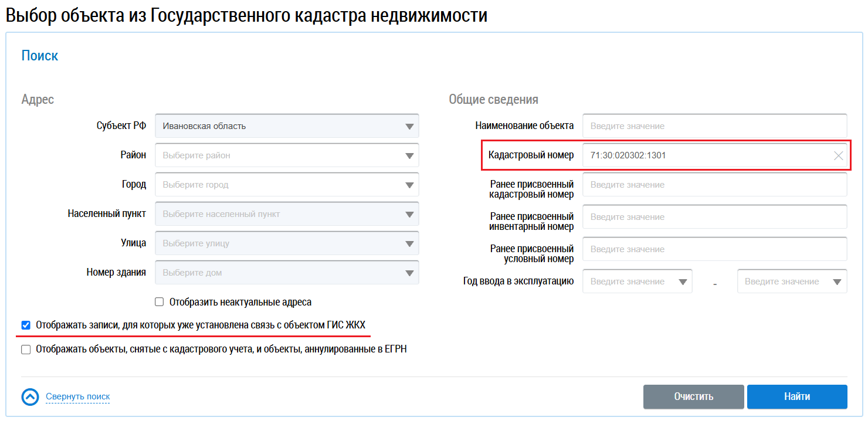868x424 pixels.
Task: Uncheck 'Отображать записи' with ГИС ЖКХ link checkbox
Action: (x=26, y=325)
